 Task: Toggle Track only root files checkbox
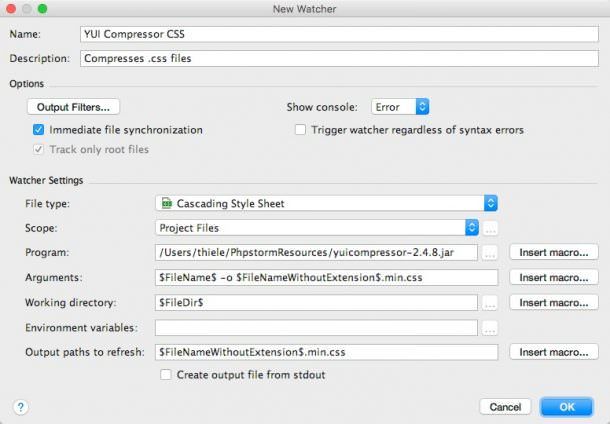[x=39, y=149]
